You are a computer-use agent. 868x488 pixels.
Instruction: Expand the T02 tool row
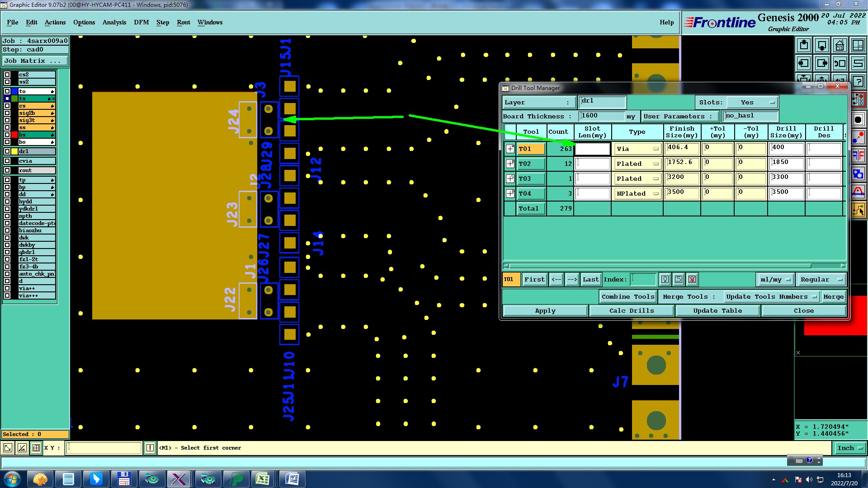pyautogui.click(x=510, y=164)
